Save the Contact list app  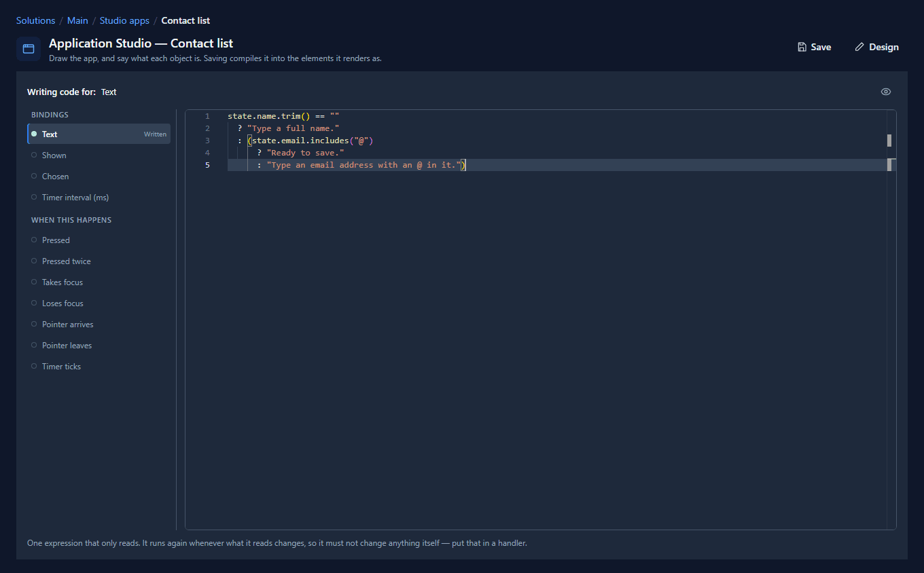(814, 47)
